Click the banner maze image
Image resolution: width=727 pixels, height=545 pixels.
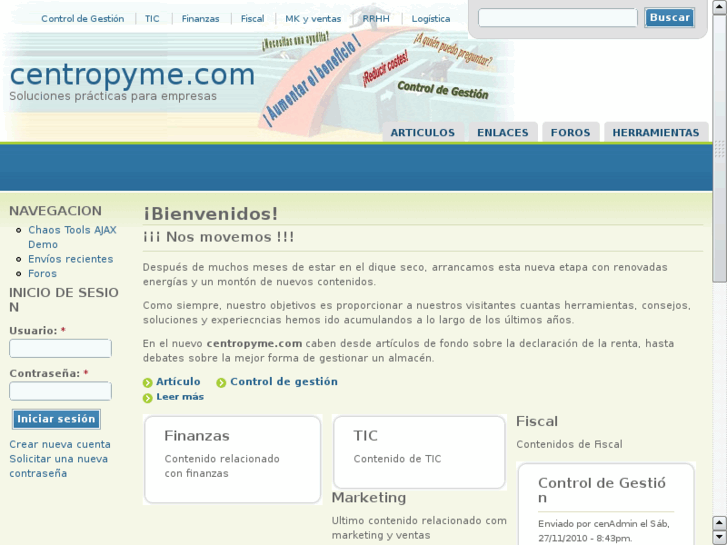click(385, 79)
